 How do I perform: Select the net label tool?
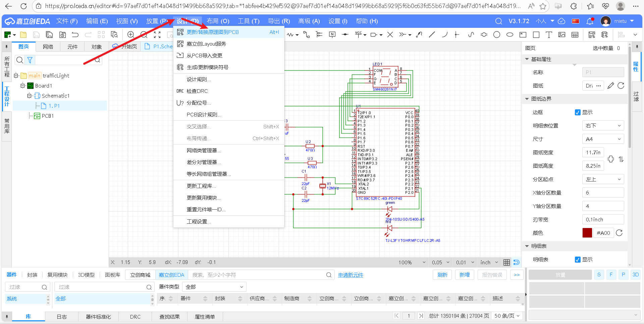tap(332, 35)
